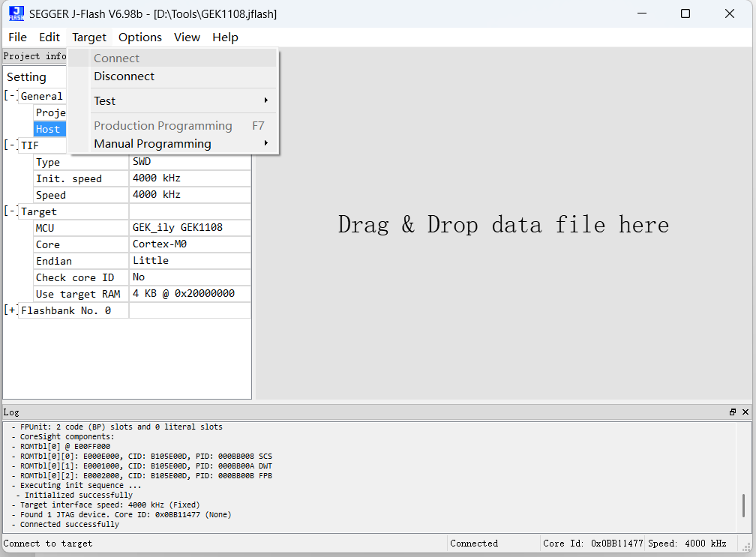
Task: Open the Manual Programming submenu
Action: [173, 144]
